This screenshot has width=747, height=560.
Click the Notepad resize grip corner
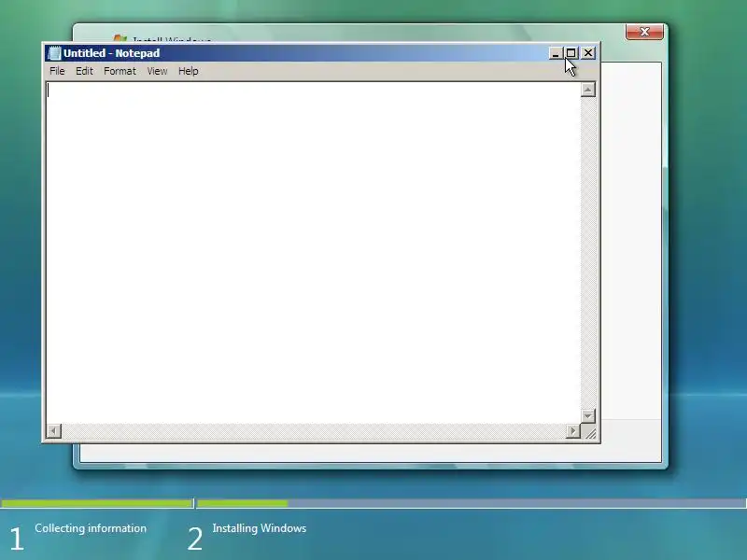coord(590,432)
